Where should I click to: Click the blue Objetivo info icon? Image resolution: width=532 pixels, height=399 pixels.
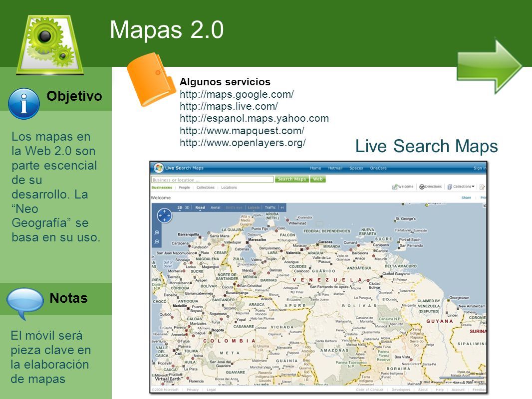coord(24,104)
